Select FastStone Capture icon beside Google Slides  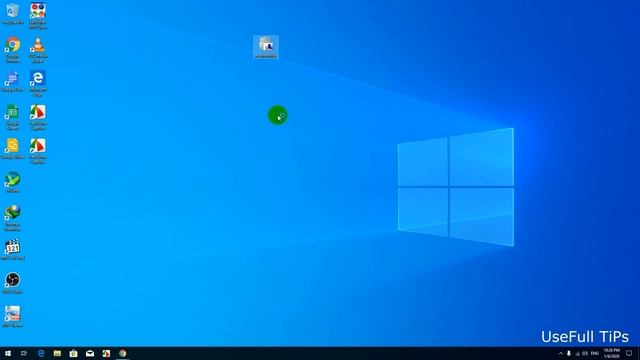click(38, 151)
